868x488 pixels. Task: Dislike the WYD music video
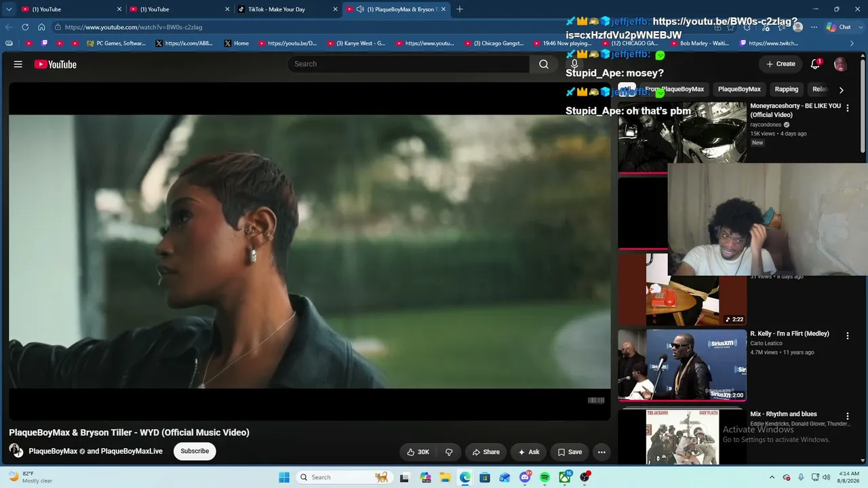[x=449, y=452]
